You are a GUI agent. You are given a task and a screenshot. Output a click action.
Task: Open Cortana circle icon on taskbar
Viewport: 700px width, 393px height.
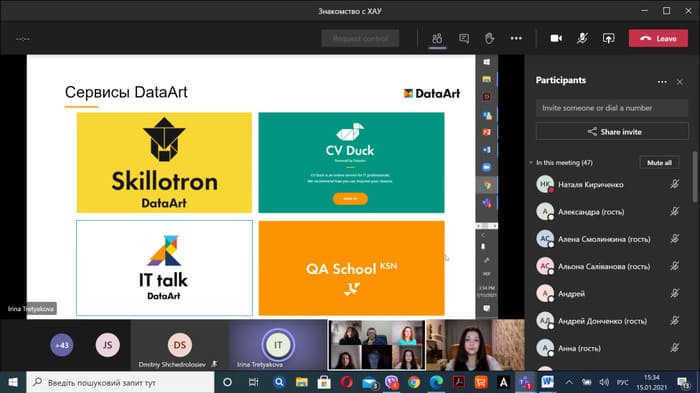227,382
